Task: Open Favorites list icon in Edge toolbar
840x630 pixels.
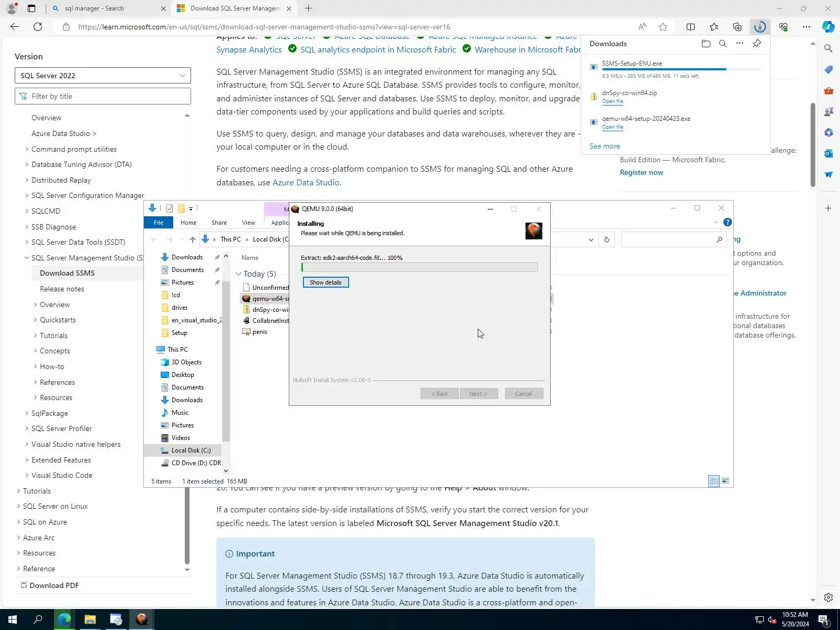Action: tap(714, 27)
